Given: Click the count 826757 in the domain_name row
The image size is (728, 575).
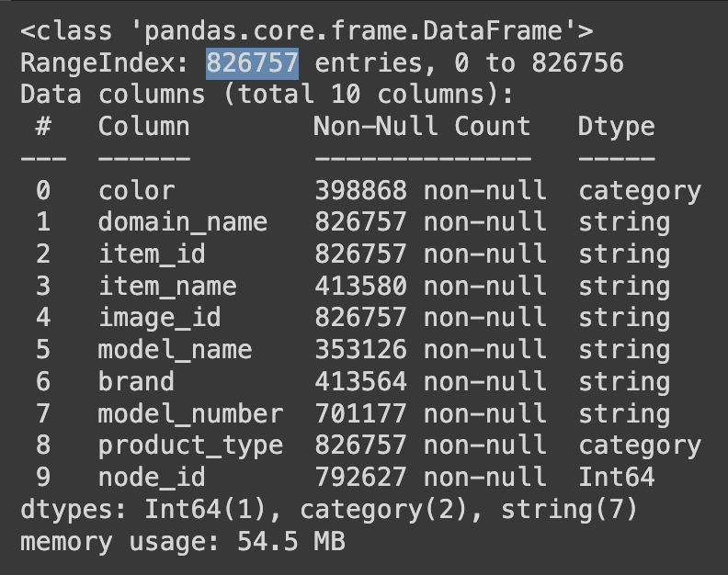Looking at the screenshot, I should (x=360, y=222).
